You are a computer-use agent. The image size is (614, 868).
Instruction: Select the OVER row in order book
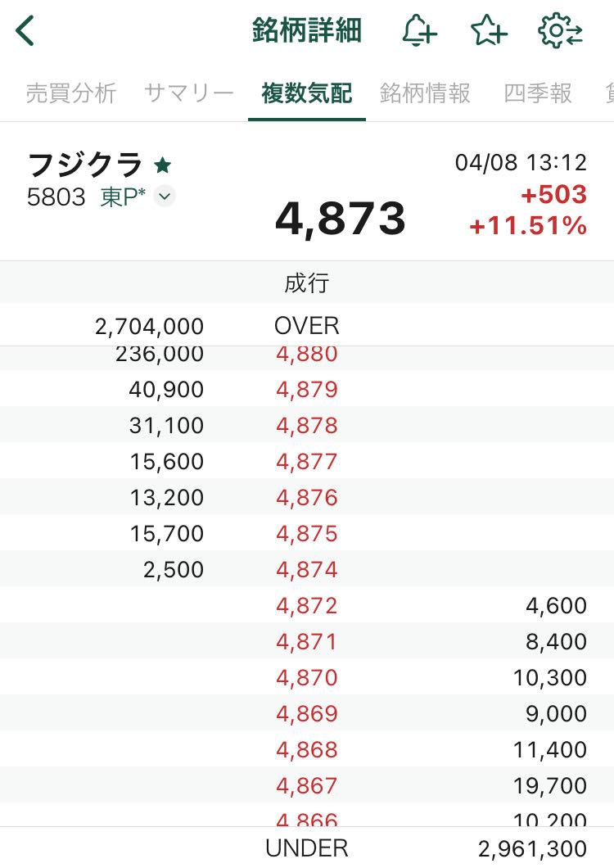point(307,326)
